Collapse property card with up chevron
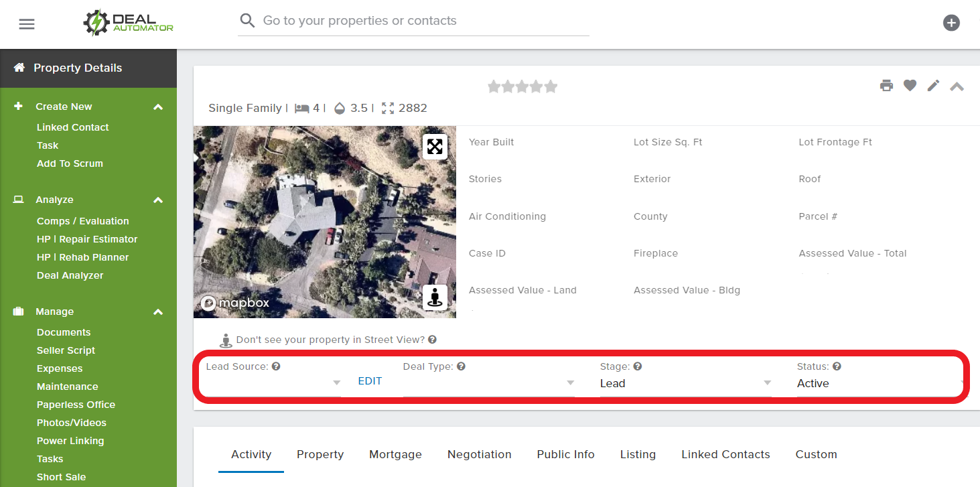980x487 pixels. (957, 86)
